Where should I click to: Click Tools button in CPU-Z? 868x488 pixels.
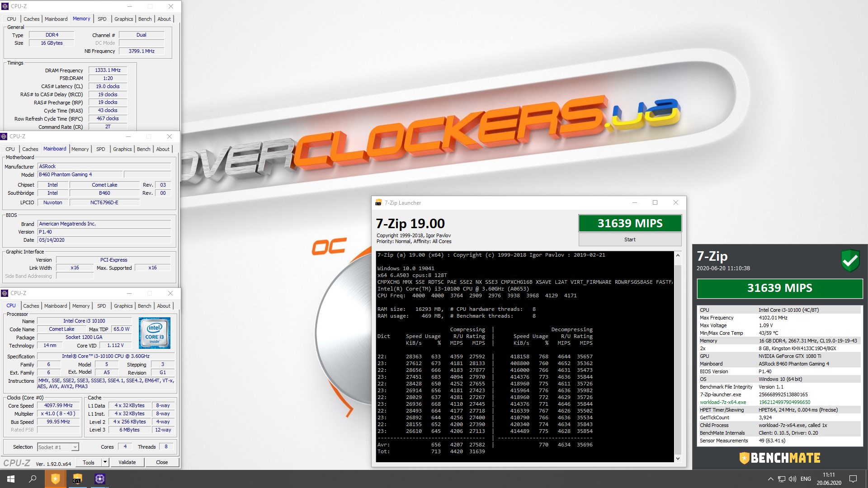[89, 462]
